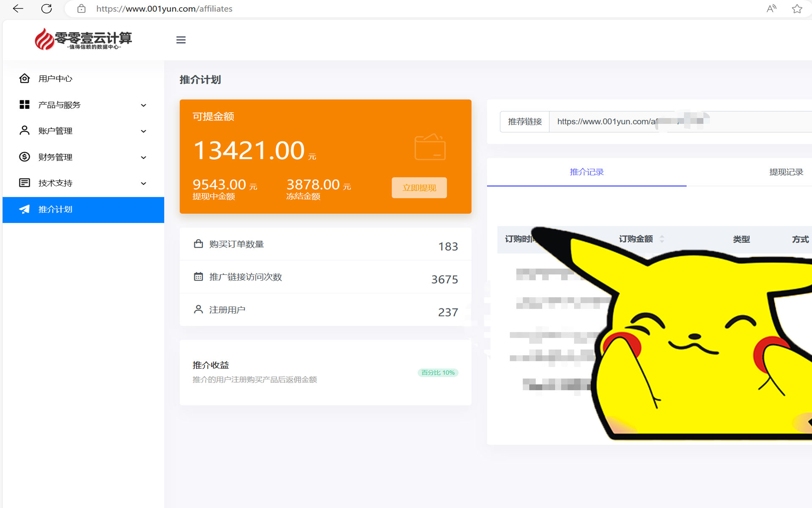The width and height of the screenshot is (812, 508).
Task: Click the 推荐链接 URL input field
Action: 680,121
